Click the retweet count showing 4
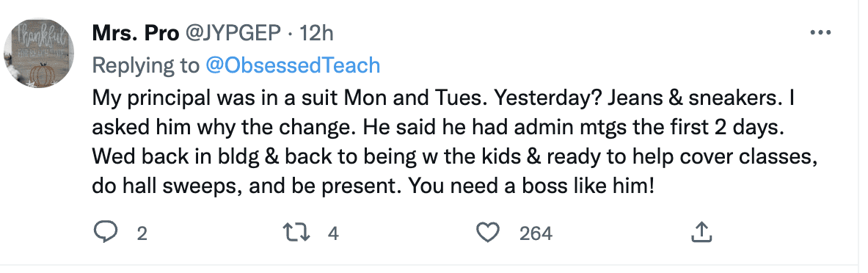The height and width of the screenshot is (273, 868). pyautogui.click(x=332, y=233)
